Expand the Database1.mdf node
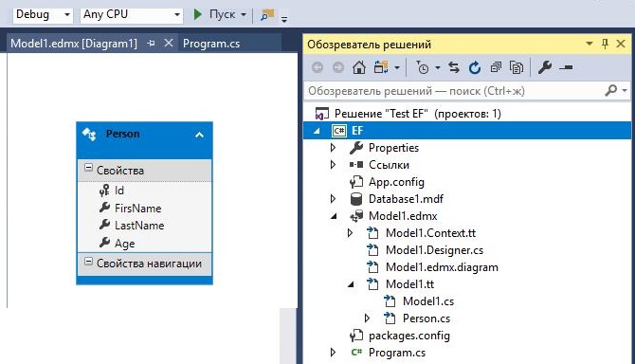 [333, 199]
